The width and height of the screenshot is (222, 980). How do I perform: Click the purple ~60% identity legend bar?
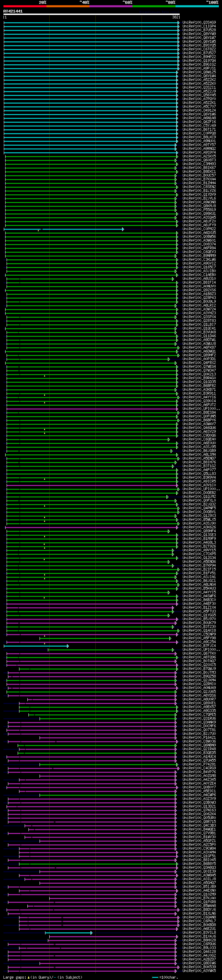point(111,6)
